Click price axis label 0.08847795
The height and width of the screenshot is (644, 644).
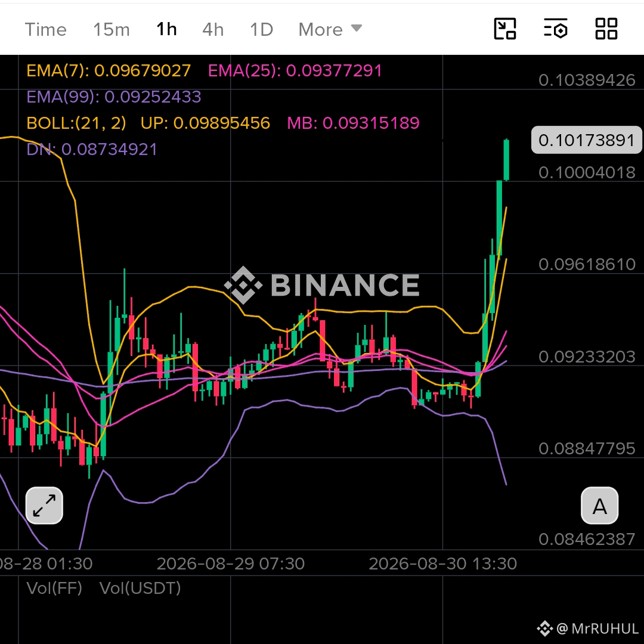coord(587,448)
